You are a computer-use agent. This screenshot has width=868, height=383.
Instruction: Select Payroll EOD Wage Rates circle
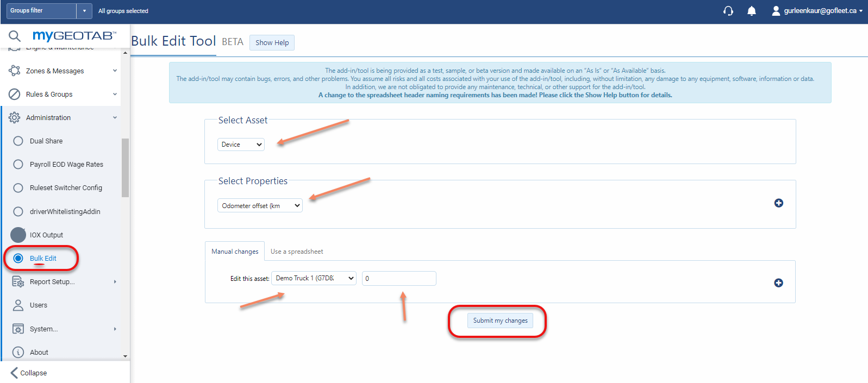pyautogui.click(x=18, y=164)
